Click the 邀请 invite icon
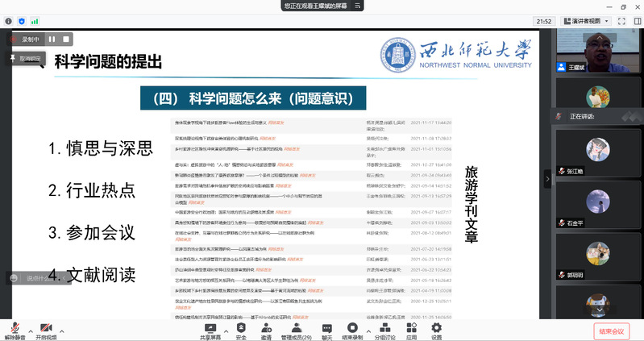The width and height of the screenshot is (644, 341). pyautogui.click(x=266, y=327)
